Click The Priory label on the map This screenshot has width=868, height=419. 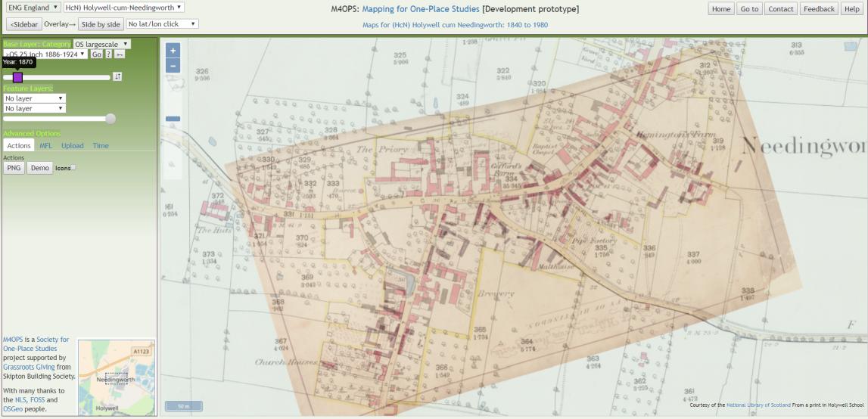382,150
